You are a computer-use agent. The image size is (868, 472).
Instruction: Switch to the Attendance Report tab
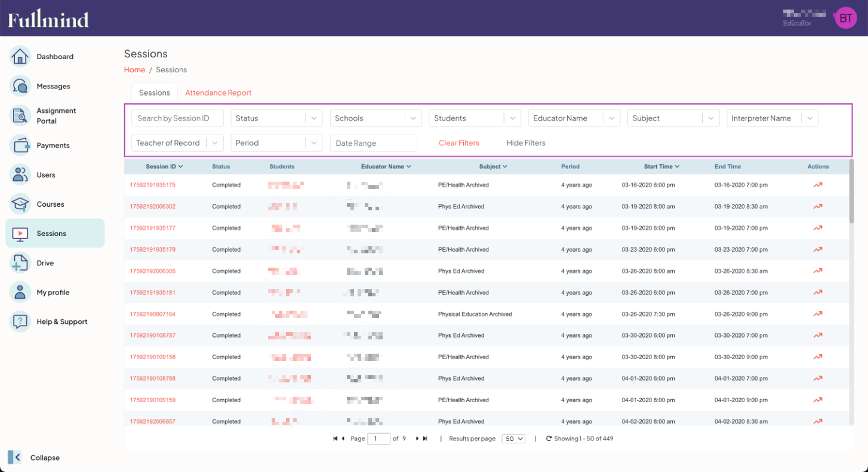(218, 93)
